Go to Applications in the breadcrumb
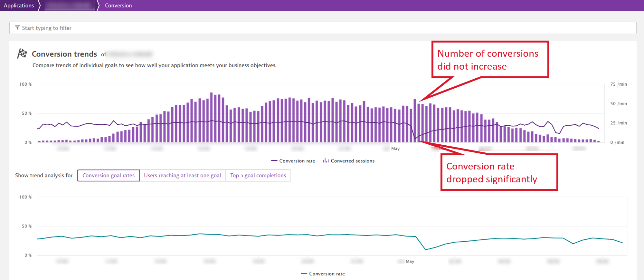This screenshot has width=644, height=280. 19,5
